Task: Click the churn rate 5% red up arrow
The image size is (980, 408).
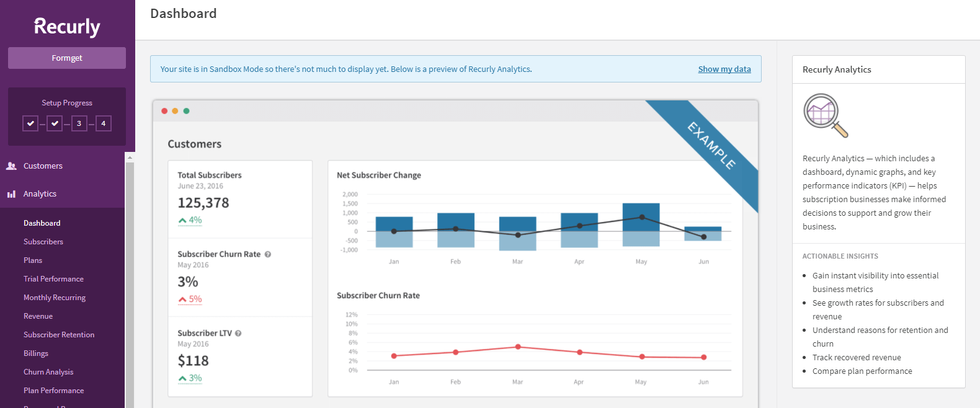Action: coord(182,299)
